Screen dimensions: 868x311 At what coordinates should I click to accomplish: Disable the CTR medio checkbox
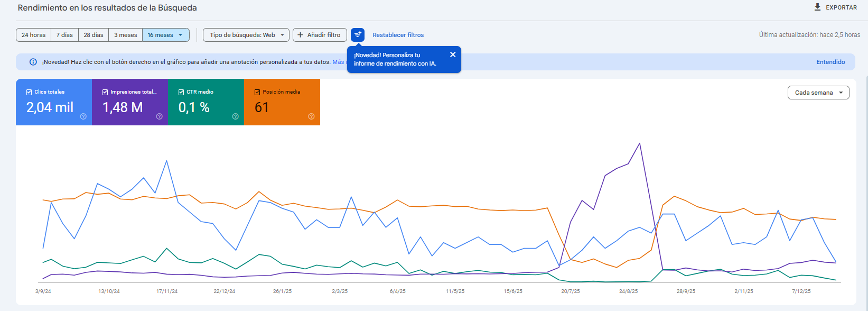click(181, 92)
